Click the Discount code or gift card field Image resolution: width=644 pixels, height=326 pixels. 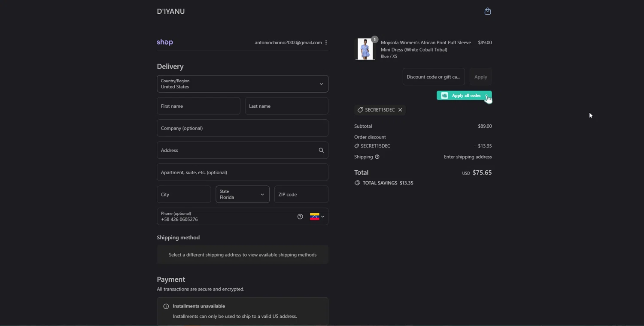(434, 77)
